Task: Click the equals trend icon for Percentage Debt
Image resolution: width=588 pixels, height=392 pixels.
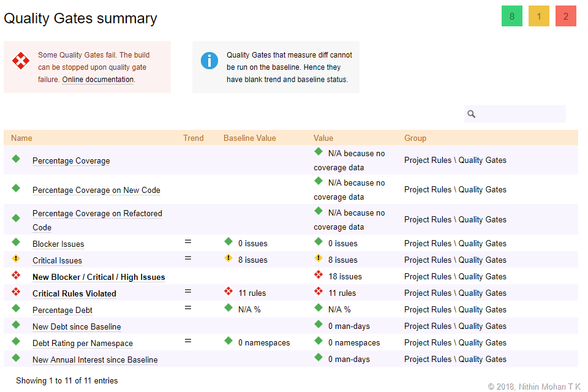Action: pyautogui.click(x=188, y=308)
